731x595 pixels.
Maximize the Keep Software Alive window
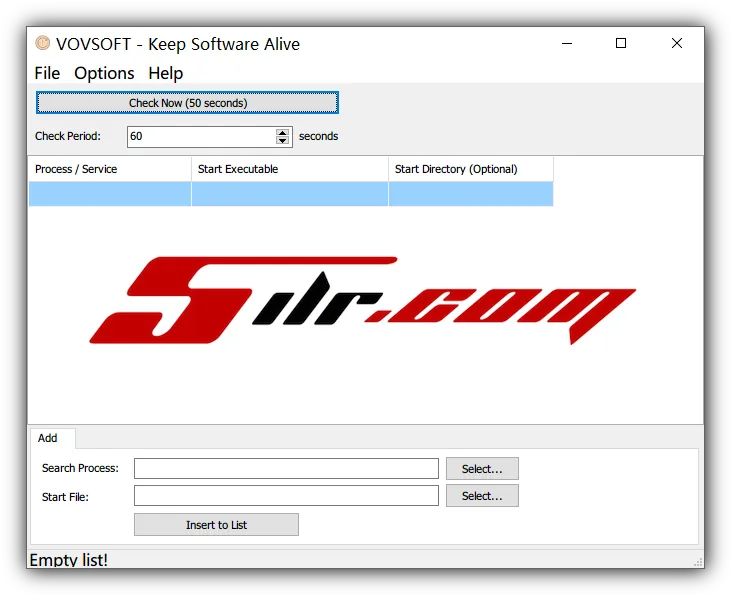tap(621, 43)
